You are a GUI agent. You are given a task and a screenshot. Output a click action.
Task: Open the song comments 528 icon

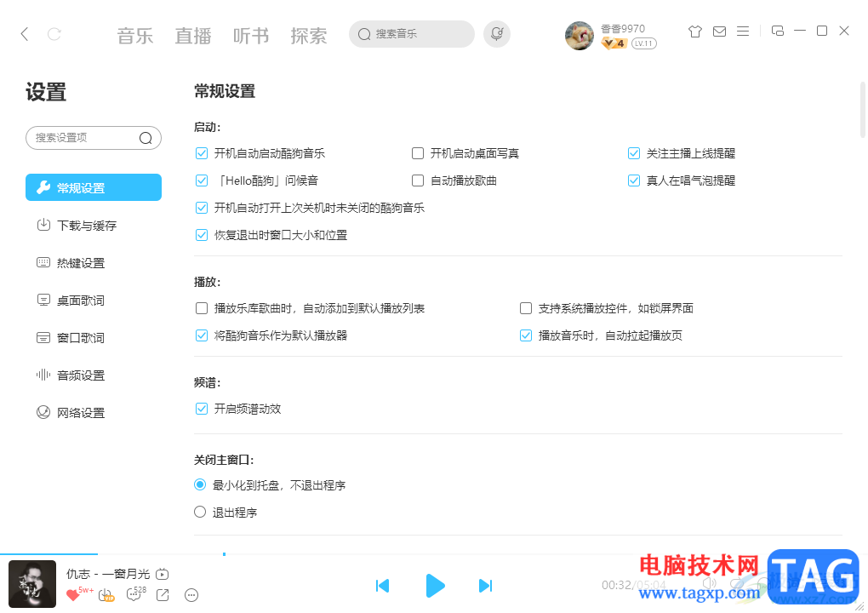point(134,595)
